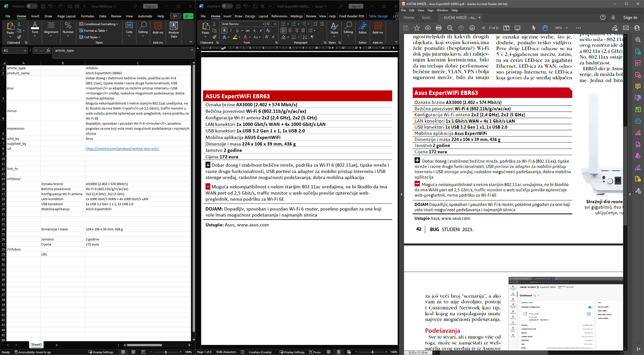This screenshot has width=644, height=355.
Task: Click Subscript icon in Word
Action: pyautogui.click(x=254, y=30)
